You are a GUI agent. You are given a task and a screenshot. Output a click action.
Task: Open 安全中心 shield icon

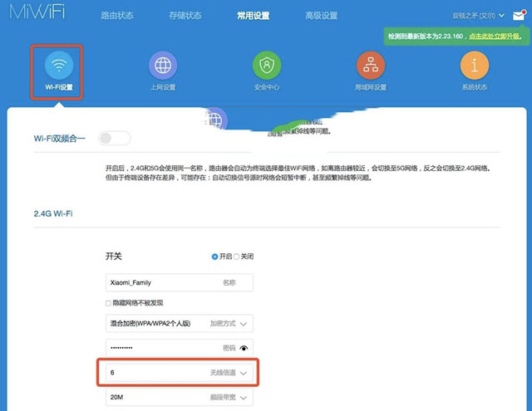coord(267,66)
